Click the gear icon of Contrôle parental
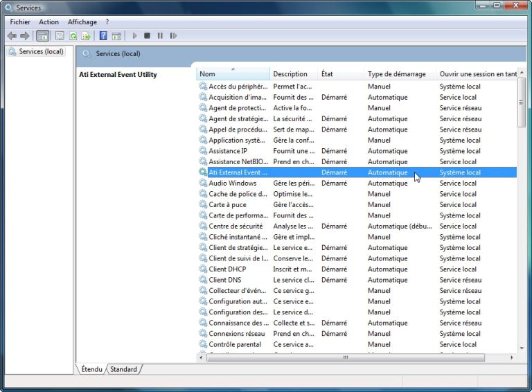This screenshot has height=392, width=532. coord(203,344)
